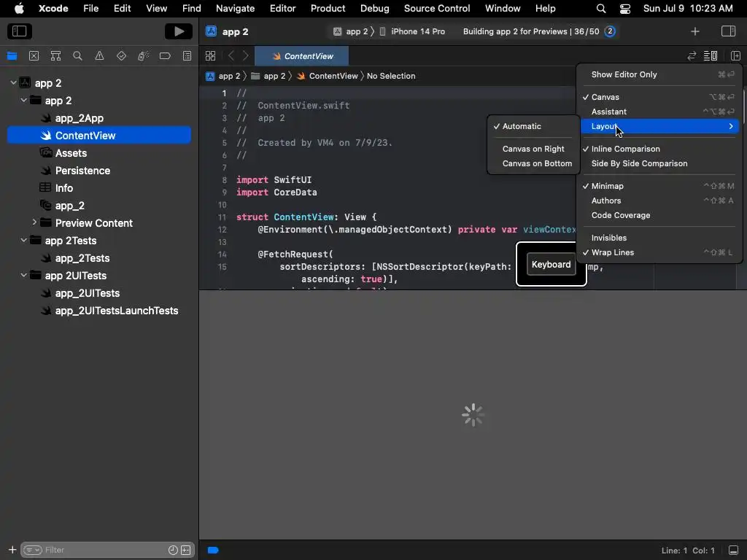
Task: Open the Test navigator diamond icon
Action: tap(122, 56)
